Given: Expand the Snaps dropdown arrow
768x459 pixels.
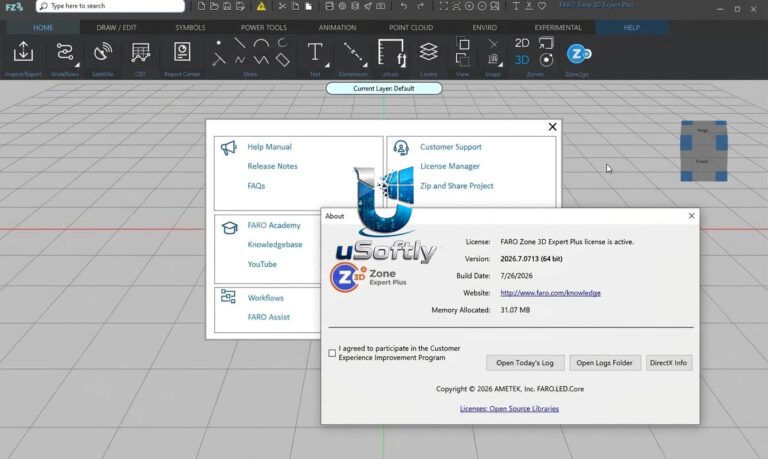Looking at the screenshot, I should pos(501,65).
